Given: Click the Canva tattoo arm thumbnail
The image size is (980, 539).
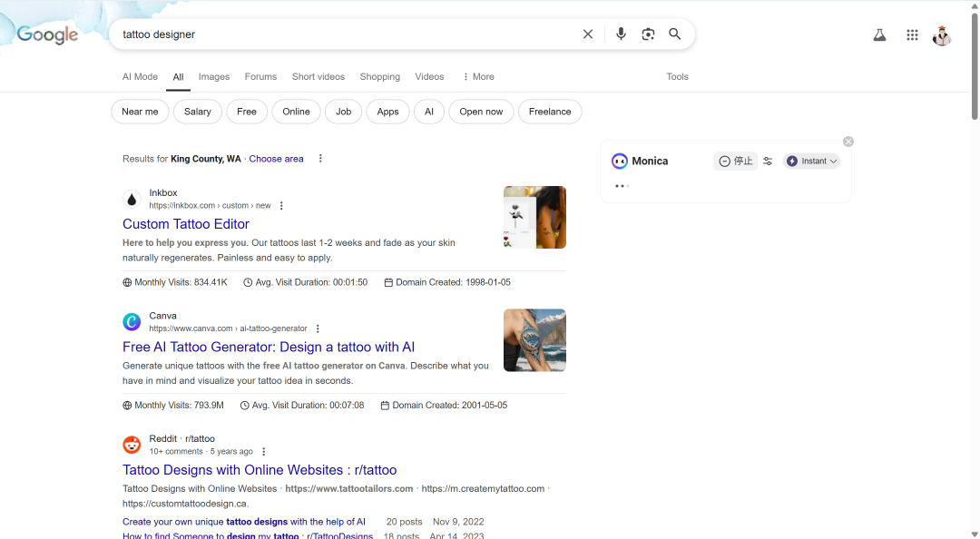Looking at the screenshot, I should pos(535,340).
